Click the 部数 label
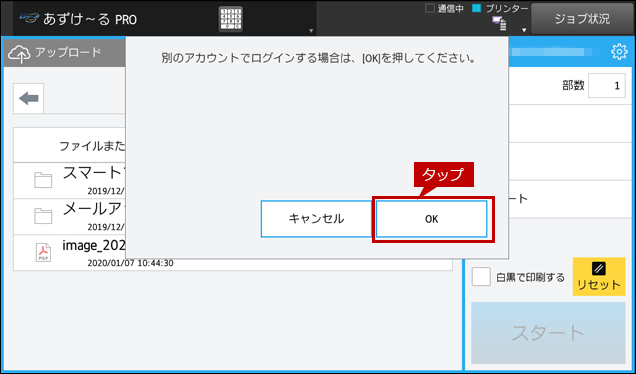The height and width of the screenshot is (374, 636). pos(573,86)
